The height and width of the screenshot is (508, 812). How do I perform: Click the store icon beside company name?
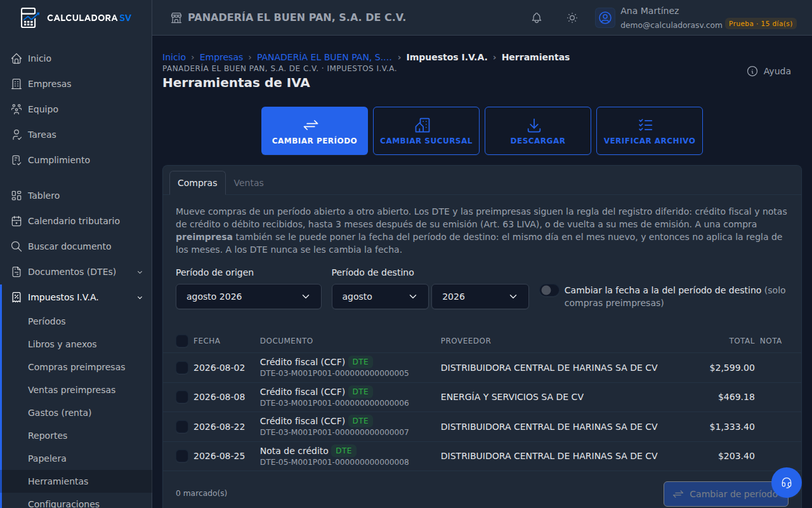click(x=176, y=18)
